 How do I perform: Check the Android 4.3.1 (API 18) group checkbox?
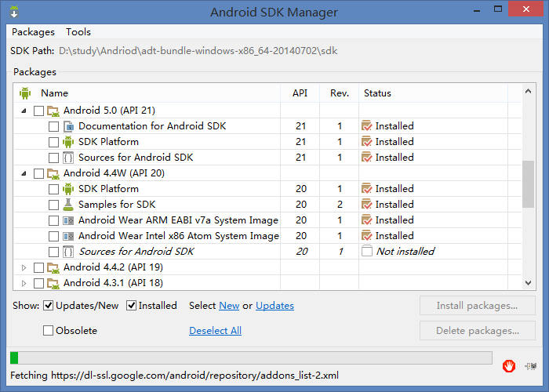pyautogui.click(x=38, y=284)
